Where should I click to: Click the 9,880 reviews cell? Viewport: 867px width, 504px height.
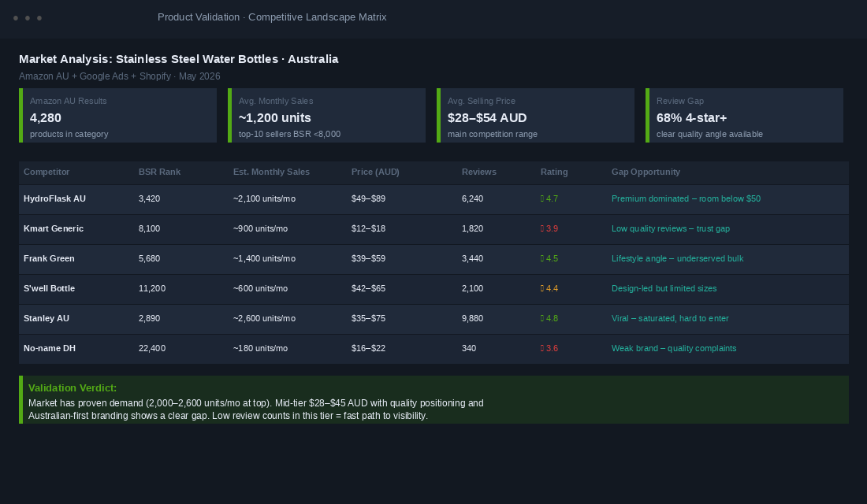[x=473, y=318]
